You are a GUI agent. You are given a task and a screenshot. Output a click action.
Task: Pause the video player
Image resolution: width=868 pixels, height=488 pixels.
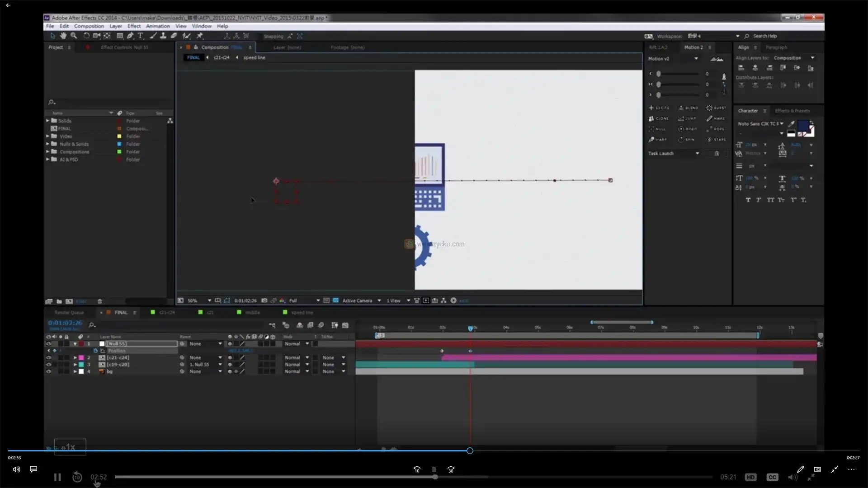(x=57, y=477)
